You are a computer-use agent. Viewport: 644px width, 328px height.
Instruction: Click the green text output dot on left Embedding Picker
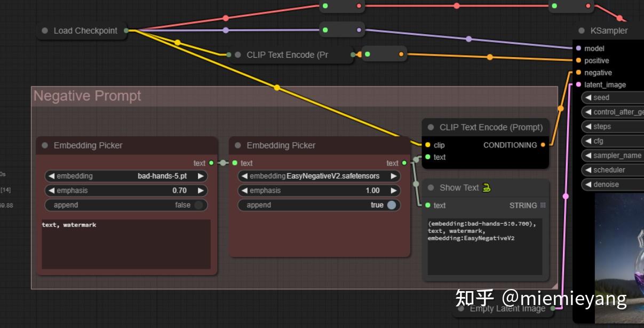click(x=212, y=163)
